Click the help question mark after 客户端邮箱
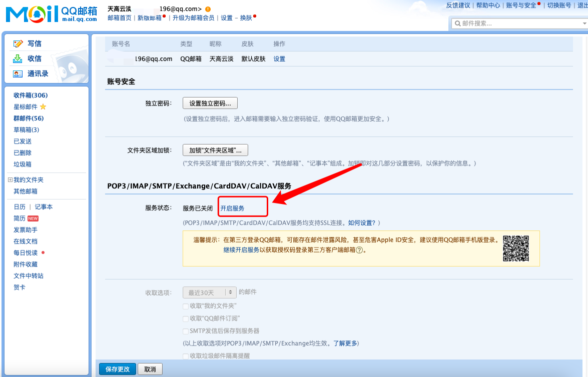The image size is (588, 377). [x=359, y=250]
